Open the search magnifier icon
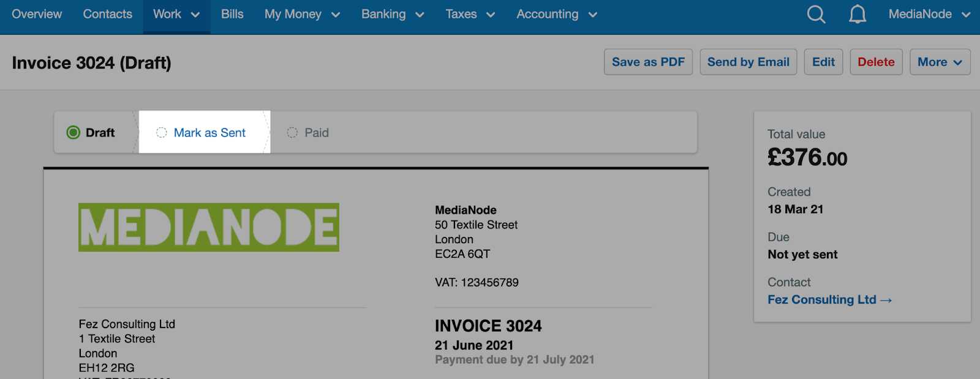 (x=816, y=14)
